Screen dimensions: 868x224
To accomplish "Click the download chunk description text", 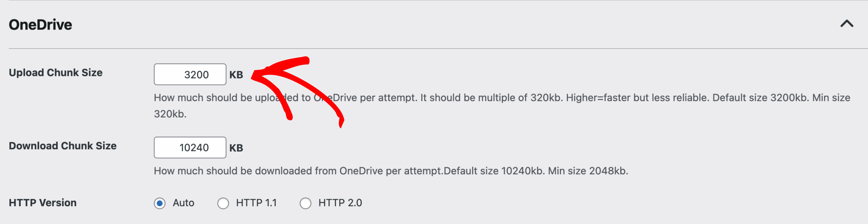I will [x=391, y=171].
